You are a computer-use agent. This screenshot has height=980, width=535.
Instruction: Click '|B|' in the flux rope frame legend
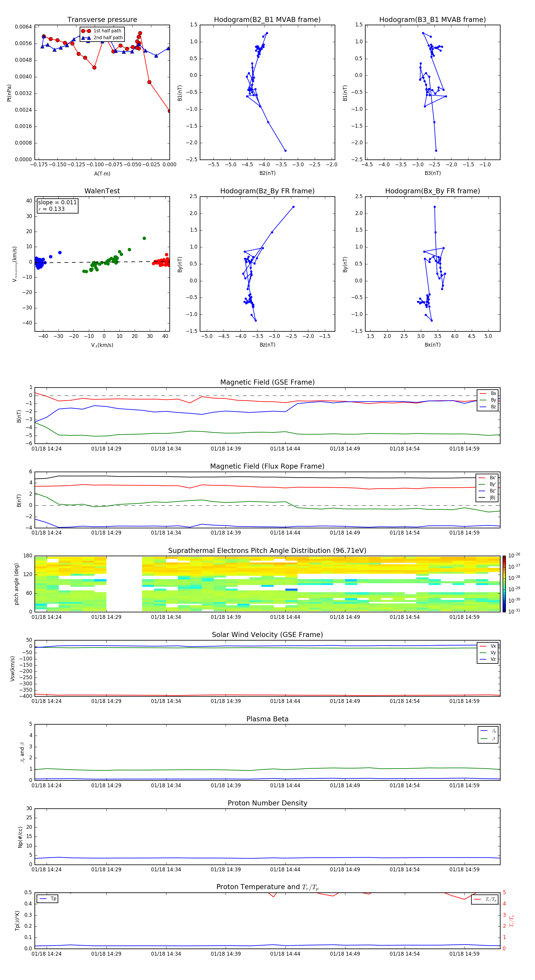click(x=492, y=498)
